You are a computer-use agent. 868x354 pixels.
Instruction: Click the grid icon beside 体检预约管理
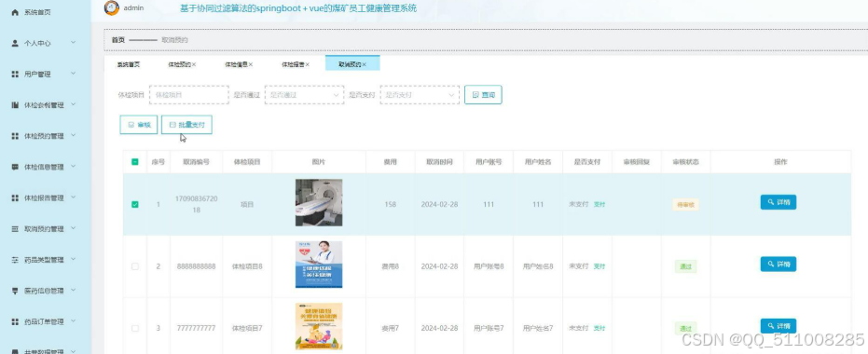coord(15,136)
